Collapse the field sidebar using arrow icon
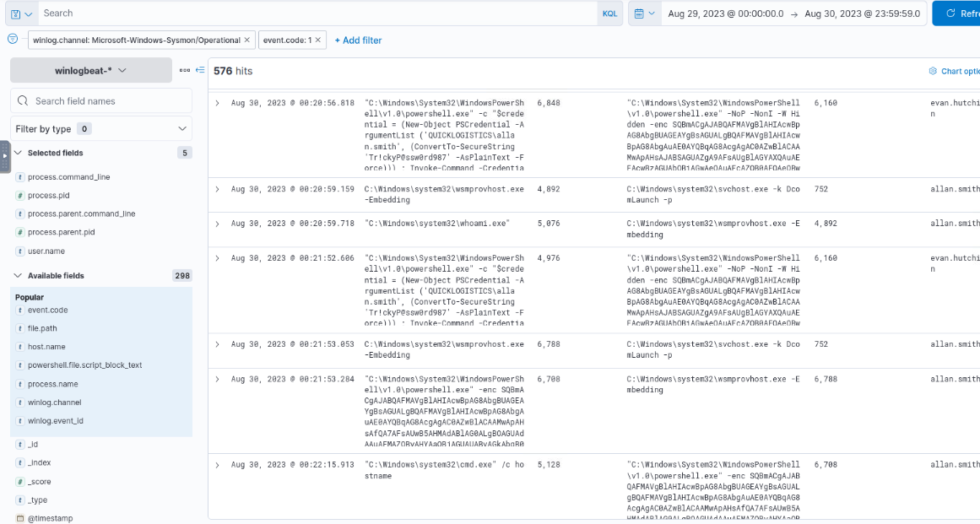 [199, 70]
